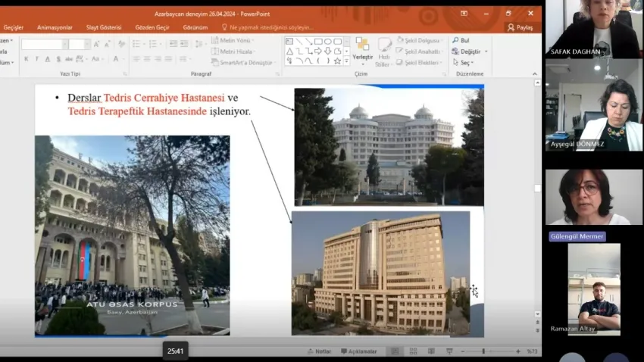Open the Animasyonlar ribbon tab
This screenshot has height=362, width=644.
(x=54, y=27)
